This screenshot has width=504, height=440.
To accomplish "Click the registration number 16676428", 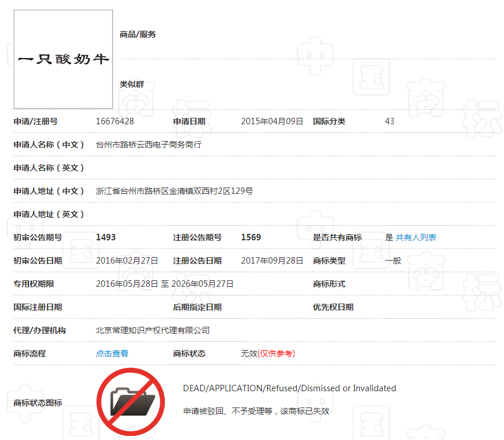I will (x=115, y=121).
